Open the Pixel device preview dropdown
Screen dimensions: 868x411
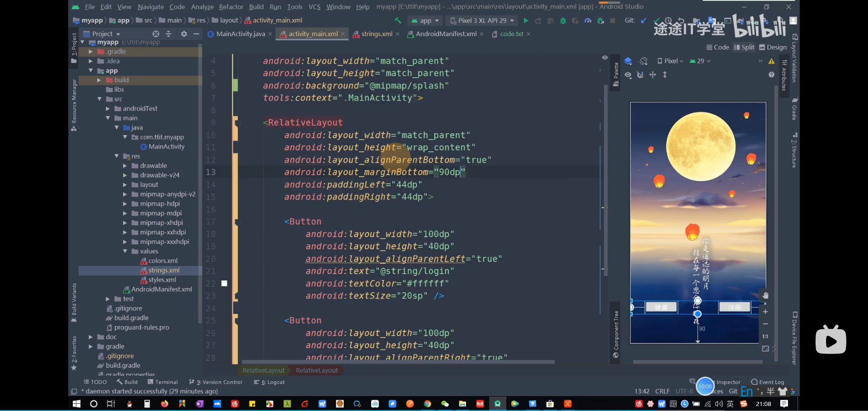pyautogui.click(x=671, y=61)
